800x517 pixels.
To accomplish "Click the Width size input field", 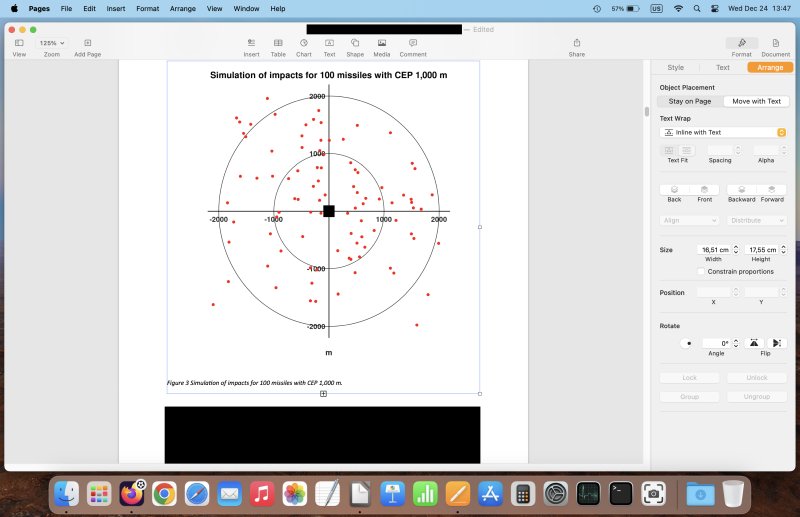I will click(713, 250).
